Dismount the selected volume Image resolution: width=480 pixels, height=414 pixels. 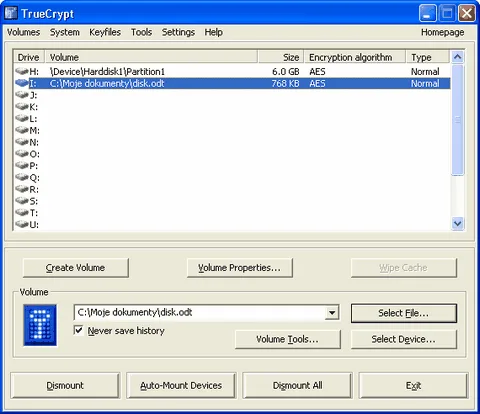tap(65, 386)
